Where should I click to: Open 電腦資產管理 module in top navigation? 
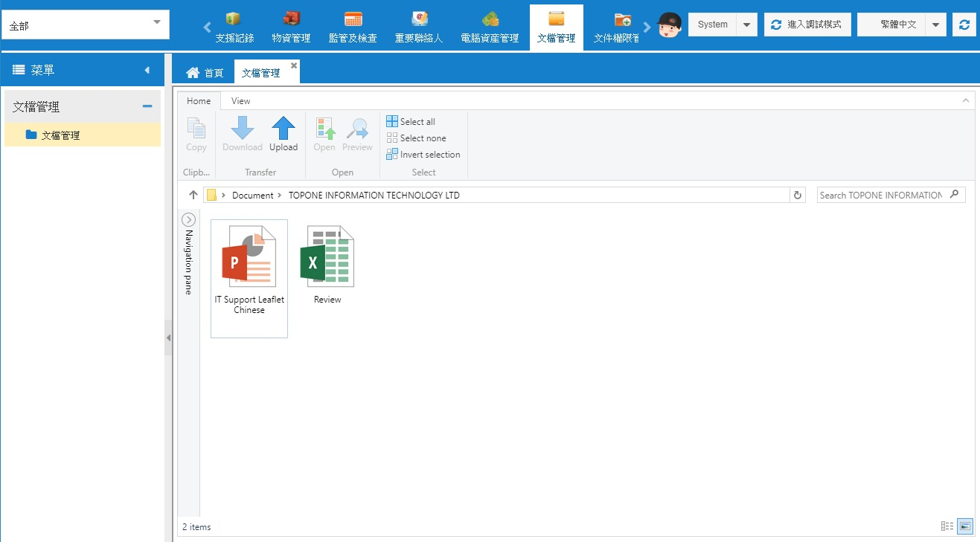pos(490,27)
